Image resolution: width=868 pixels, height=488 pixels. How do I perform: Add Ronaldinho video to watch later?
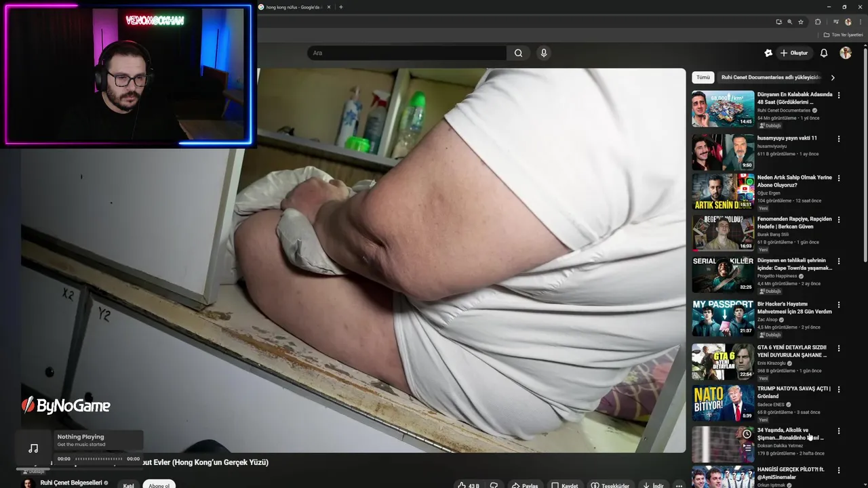coord(747,434)
